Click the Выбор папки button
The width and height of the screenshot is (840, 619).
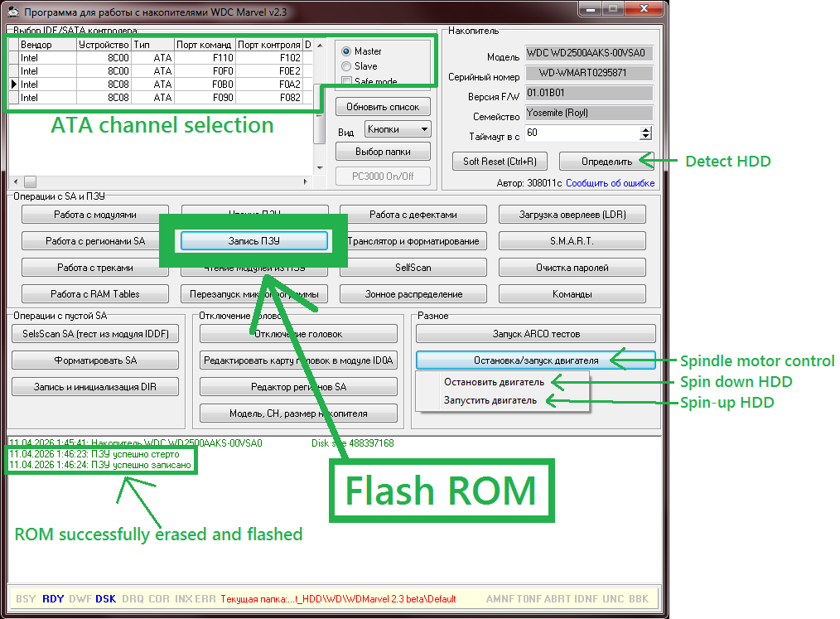(383, 152)
